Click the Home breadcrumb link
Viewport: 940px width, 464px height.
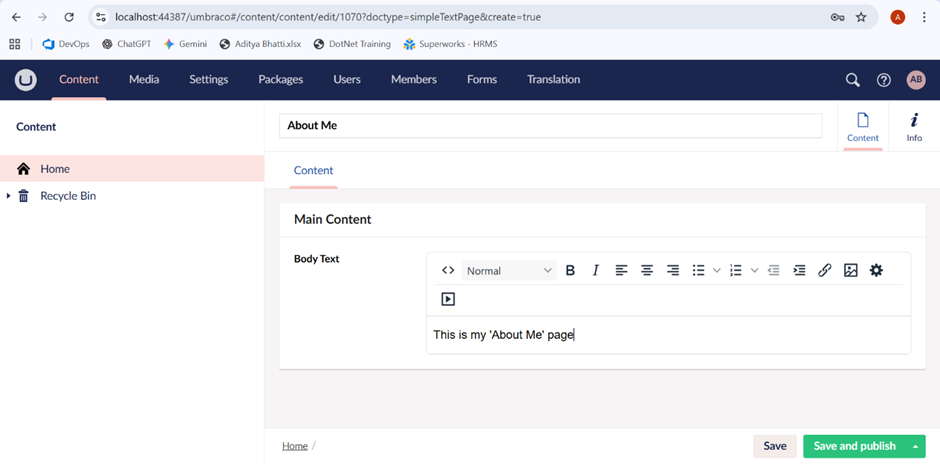(294, 446)
